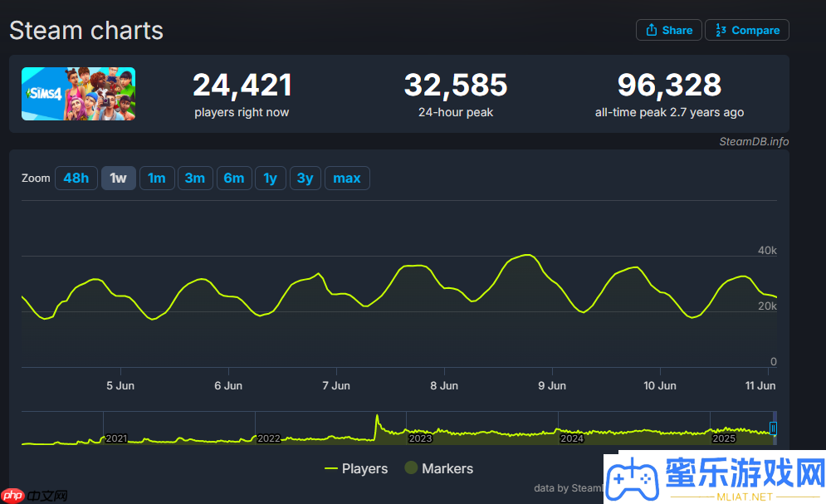Screen dimensions: 826x504
Task: Click the all-time peak 2.7 years ago label
Action: (x=670, y=112)
